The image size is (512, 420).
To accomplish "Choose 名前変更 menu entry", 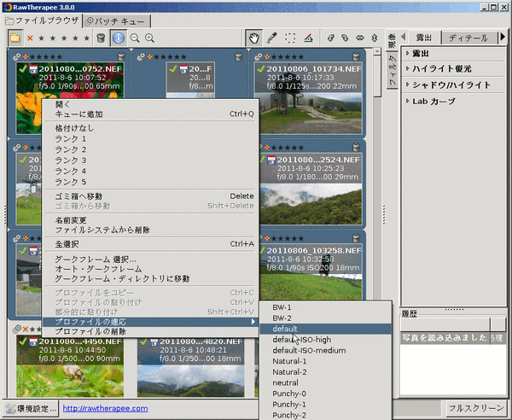I will pos(150,220).
